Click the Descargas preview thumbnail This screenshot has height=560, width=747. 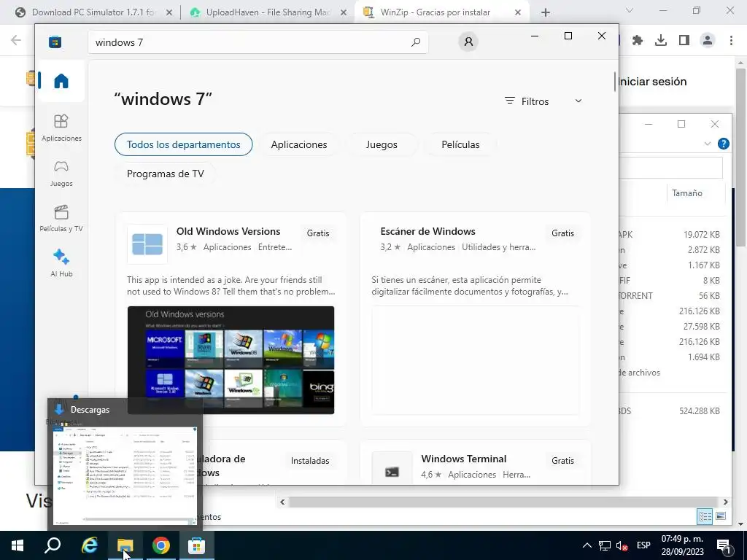125,475
